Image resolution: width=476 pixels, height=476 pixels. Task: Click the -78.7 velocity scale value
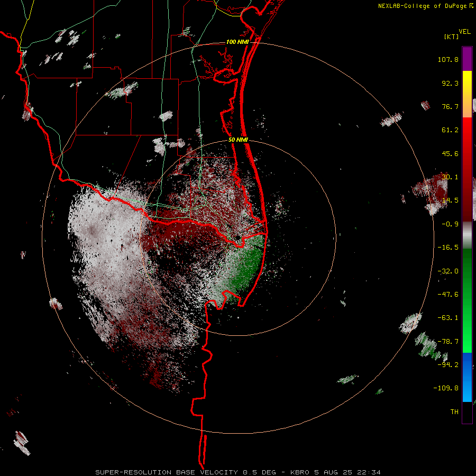pos(448,342)
